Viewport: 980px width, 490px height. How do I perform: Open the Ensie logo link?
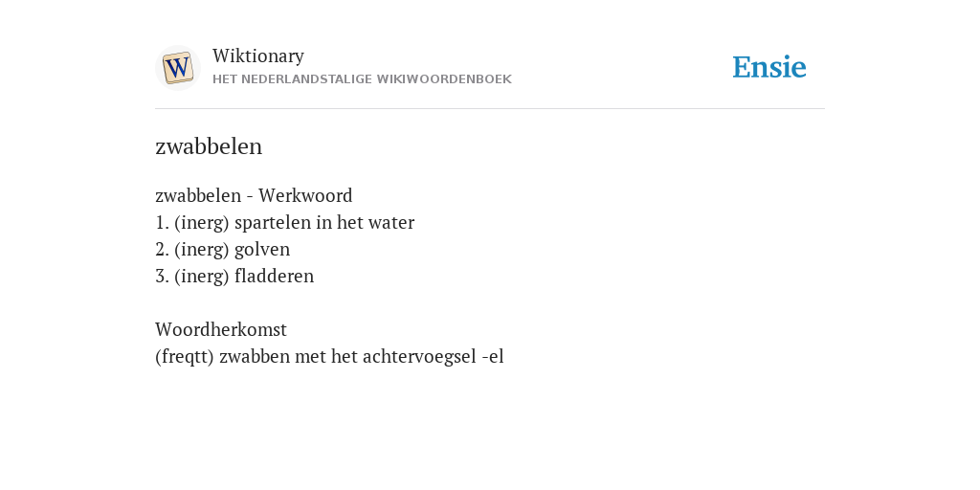(769, 67)
